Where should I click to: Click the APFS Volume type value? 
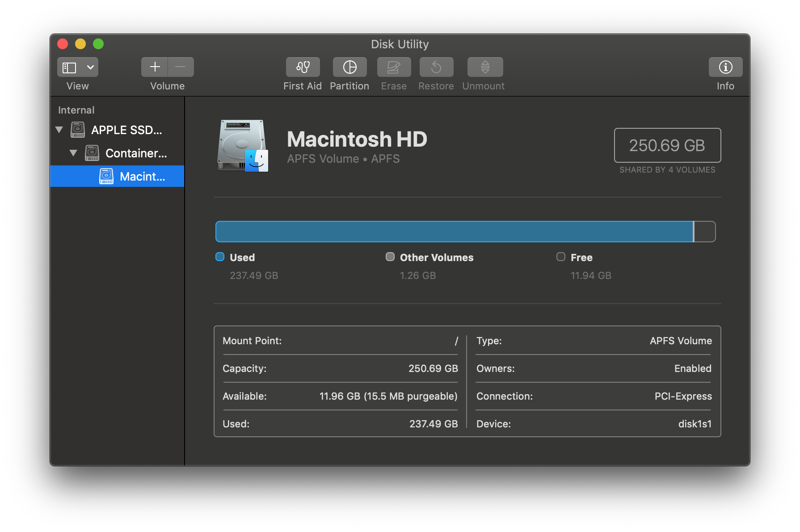pyautogui.click(x=681, y=341)
